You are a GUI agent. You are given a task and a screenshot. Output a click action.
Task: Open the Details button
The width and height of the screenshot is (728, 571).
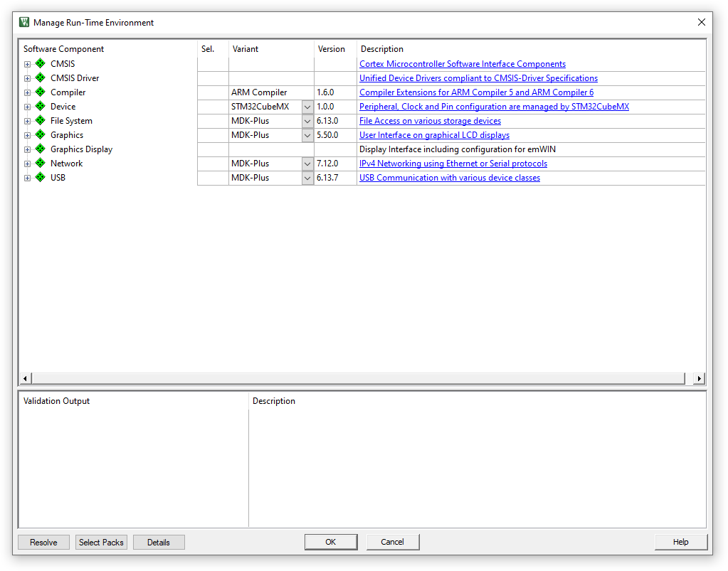(x=159, y=543)
